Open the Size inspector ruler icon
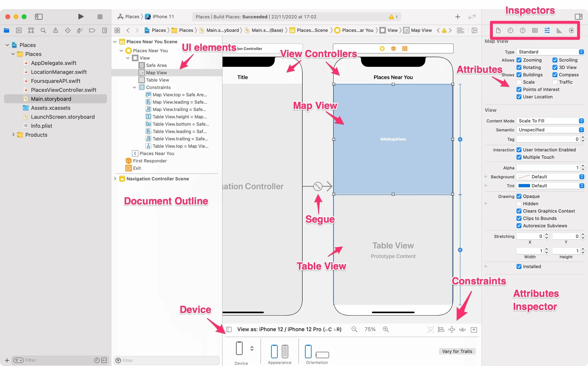The height and width of the screenshot is (366, 588). [559, 30]
